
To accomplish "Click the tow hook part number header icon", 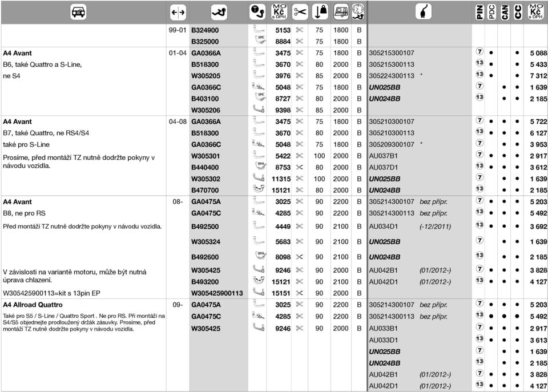I will [219, 12].
